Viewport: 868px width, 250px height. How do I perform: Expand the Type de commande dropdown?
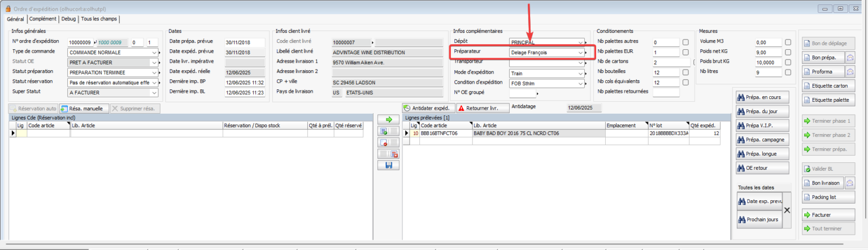click(155, 53)
